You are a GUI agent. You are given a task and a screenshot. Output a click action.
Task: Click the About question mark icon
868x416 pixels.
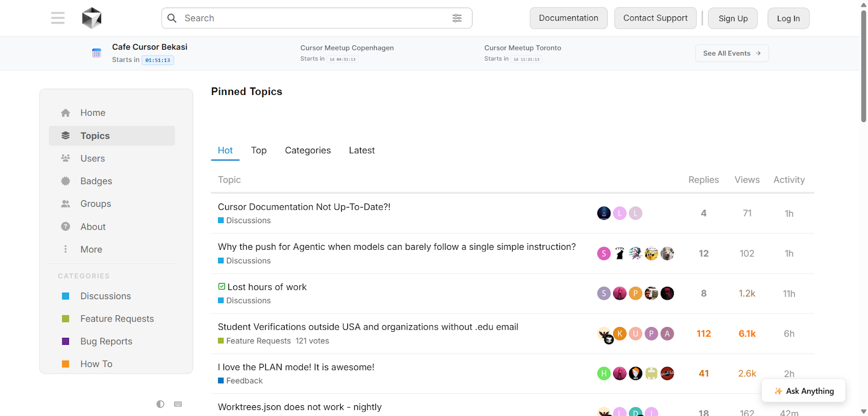(66, 227)
